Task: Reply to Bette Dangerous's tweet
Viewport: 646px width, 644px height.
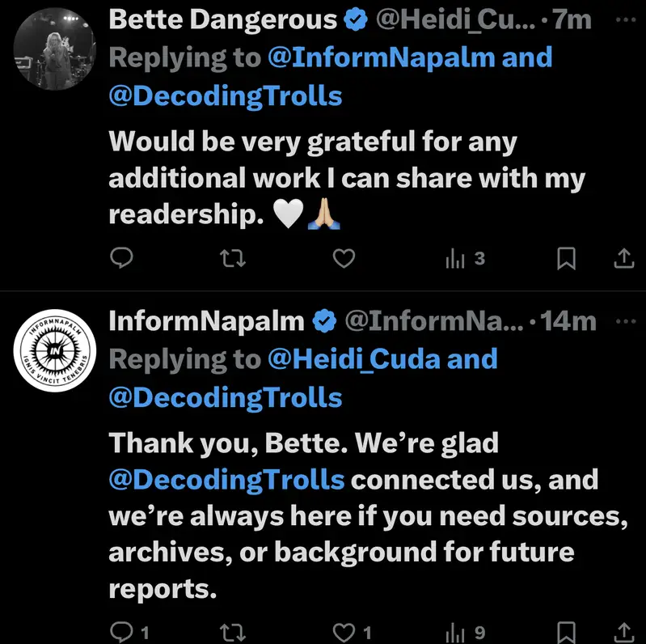Action: 120,258
